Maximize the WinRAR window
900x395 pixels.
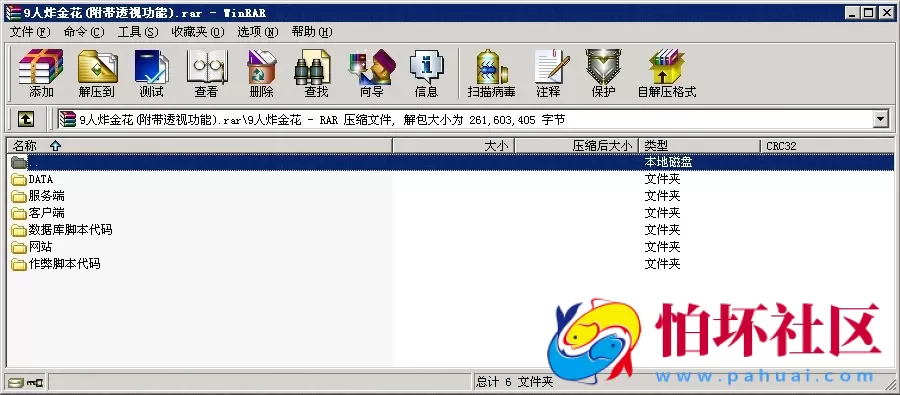869,13
